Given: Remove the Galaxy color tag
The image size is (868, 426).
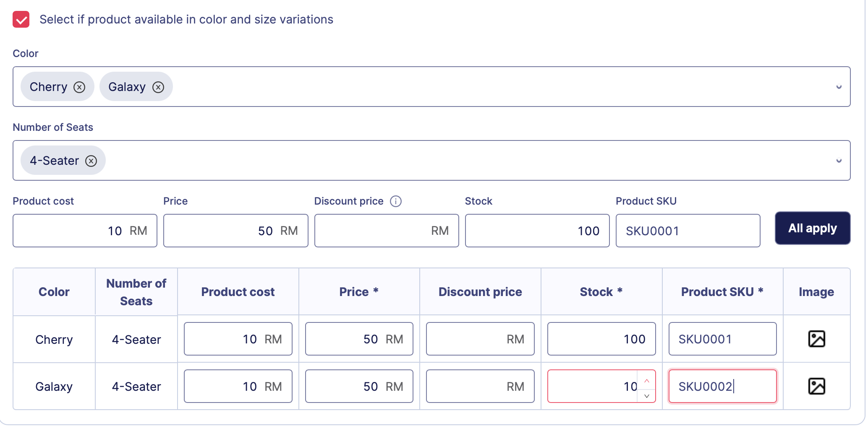Looking at the screenshot, I should click(x=158, y=87).
